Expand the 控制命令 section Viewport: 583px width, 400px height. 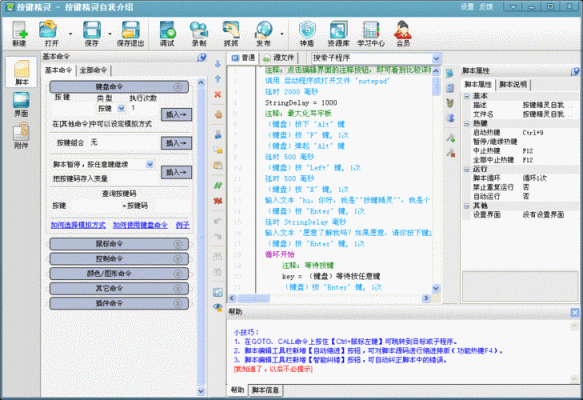point(178,259)
